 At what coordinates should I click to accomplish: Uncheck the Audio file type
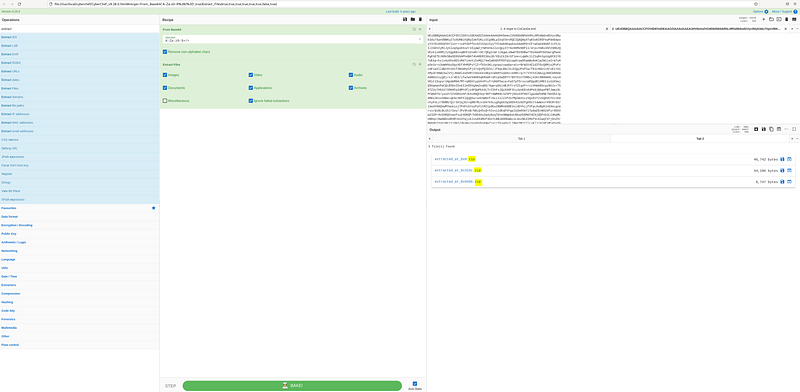point(351,75)
